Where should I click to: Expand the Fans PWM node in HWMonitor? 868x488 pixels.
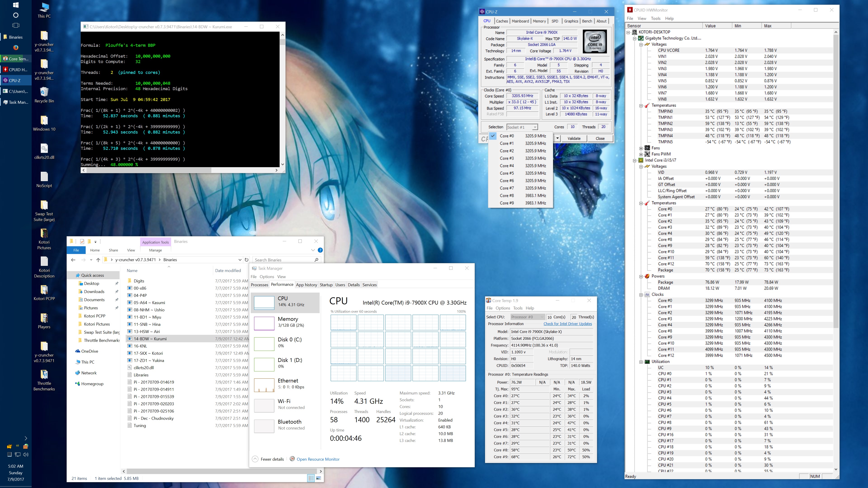641,154
